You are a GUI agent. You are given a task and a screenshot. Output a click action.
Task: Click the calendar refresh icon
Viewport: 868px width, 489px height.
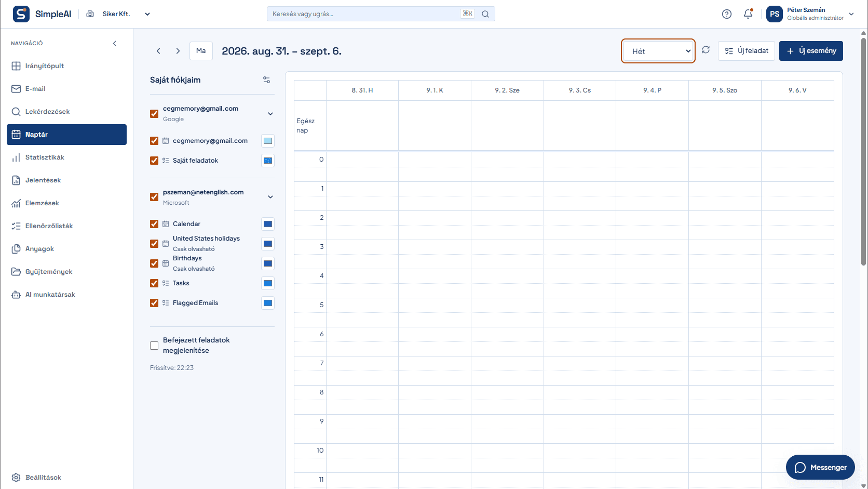click(x=706, y=50)
